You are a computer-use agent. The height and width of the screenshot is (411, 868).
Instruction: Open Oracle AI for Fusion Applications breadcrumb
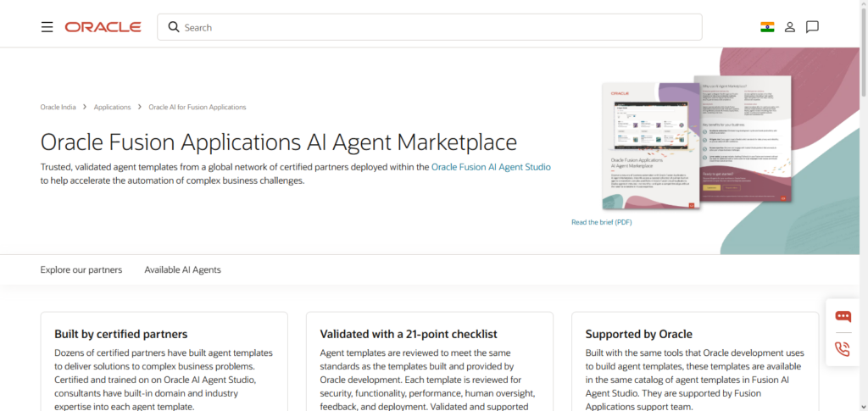point(197,108)
